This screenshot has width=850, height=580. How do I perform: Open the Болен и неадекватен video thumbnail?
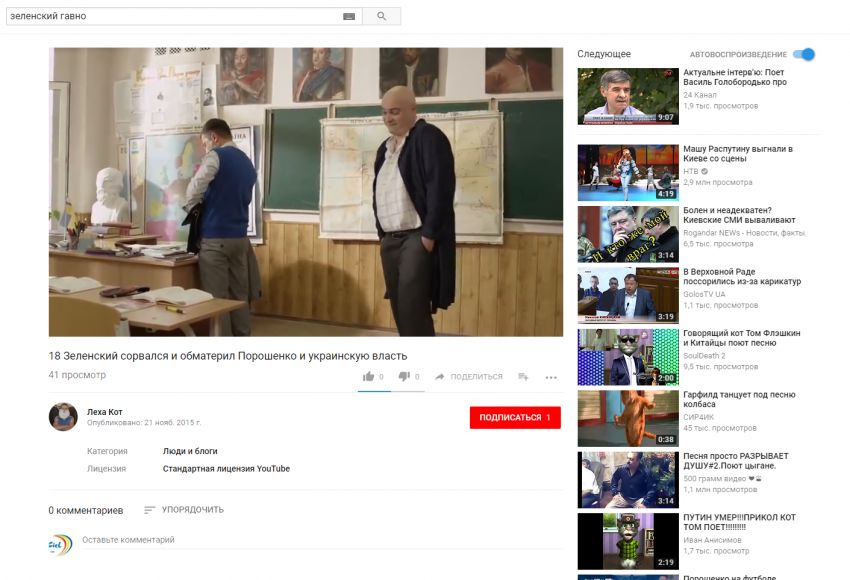point(628,234)
